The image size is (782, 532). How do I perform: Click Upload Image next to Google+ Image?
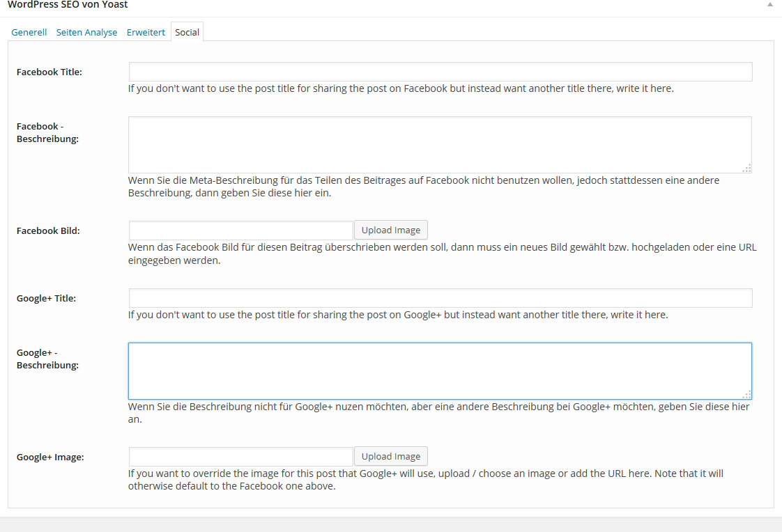click(x=391, y=456)
